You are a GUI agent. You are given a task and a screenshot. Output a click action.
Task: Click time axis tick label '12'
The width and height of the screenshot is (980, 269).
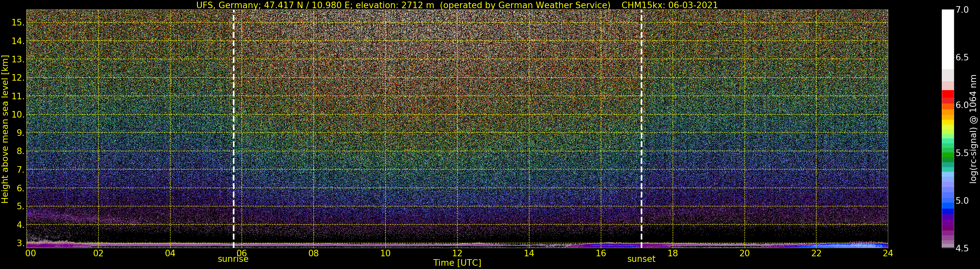457,253
